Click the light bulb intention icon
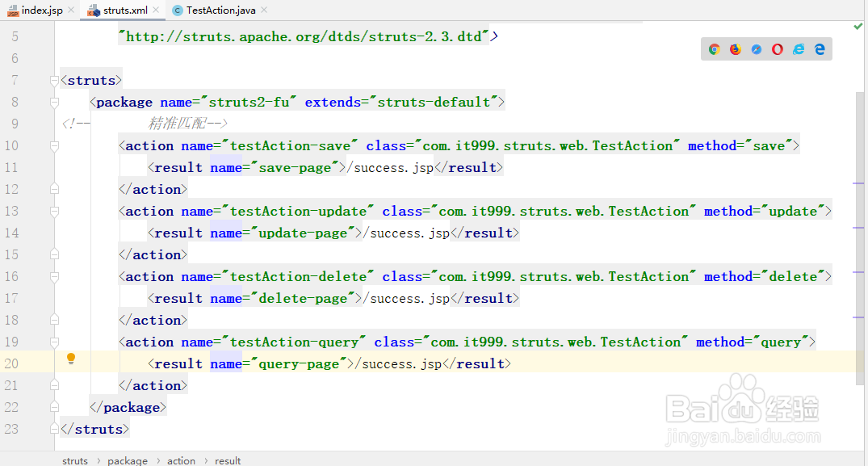 (x=71, y=359)
